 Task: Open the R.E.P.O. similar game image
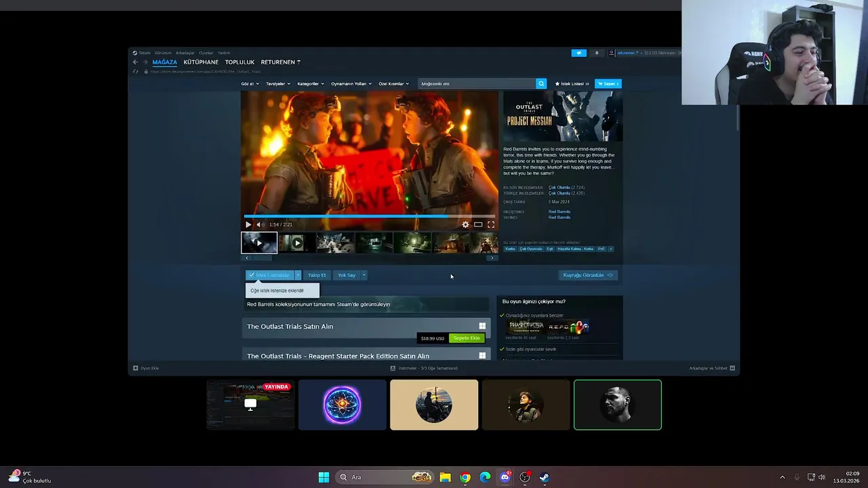568,327
